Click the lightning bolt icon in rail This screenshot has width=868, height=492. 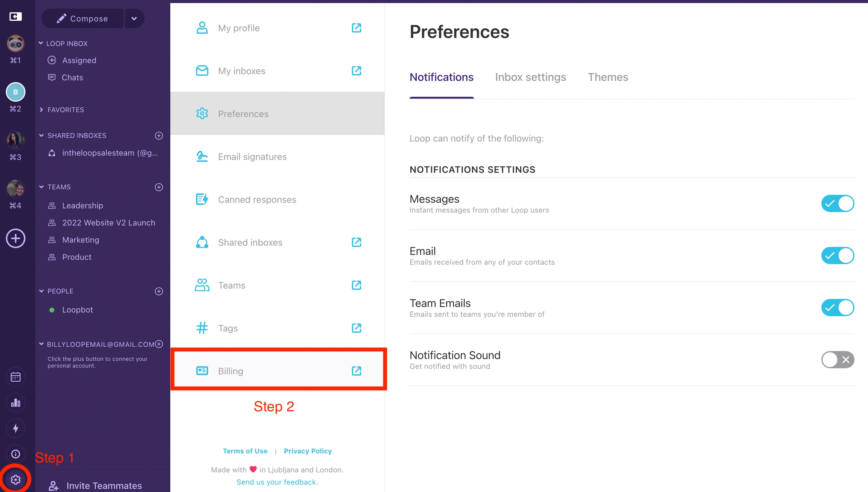tap(15, 428)
